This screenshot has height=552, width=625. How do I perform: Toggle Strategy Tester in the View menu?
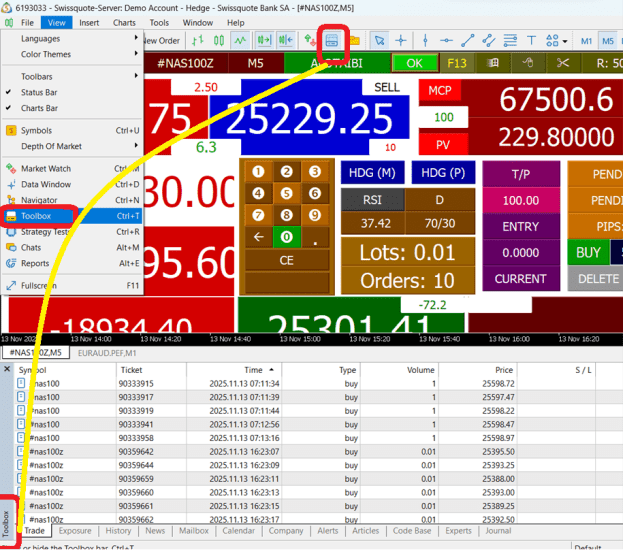[72, 232]
